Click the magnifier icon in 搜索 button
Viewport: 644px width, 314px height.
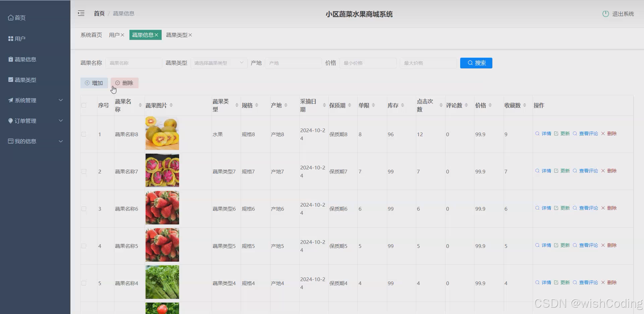click(x=470, y=63)
